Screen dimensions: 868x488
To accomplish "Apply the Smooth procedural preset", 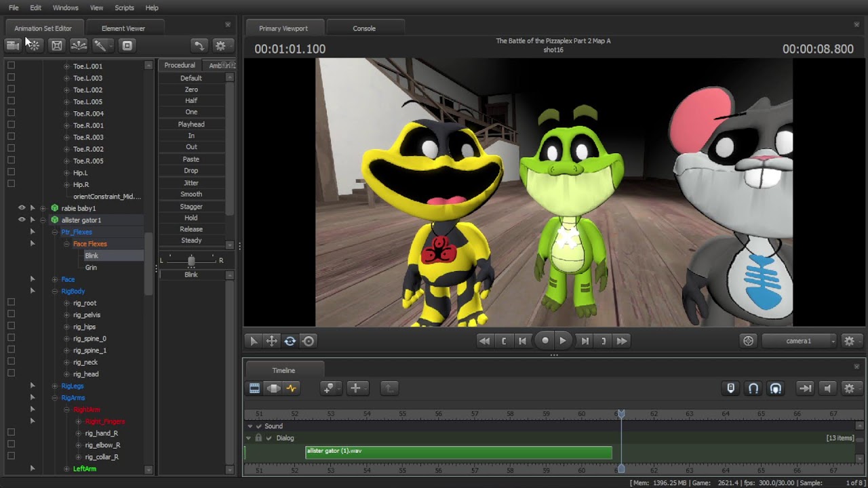I will click(x=191, y=195).
